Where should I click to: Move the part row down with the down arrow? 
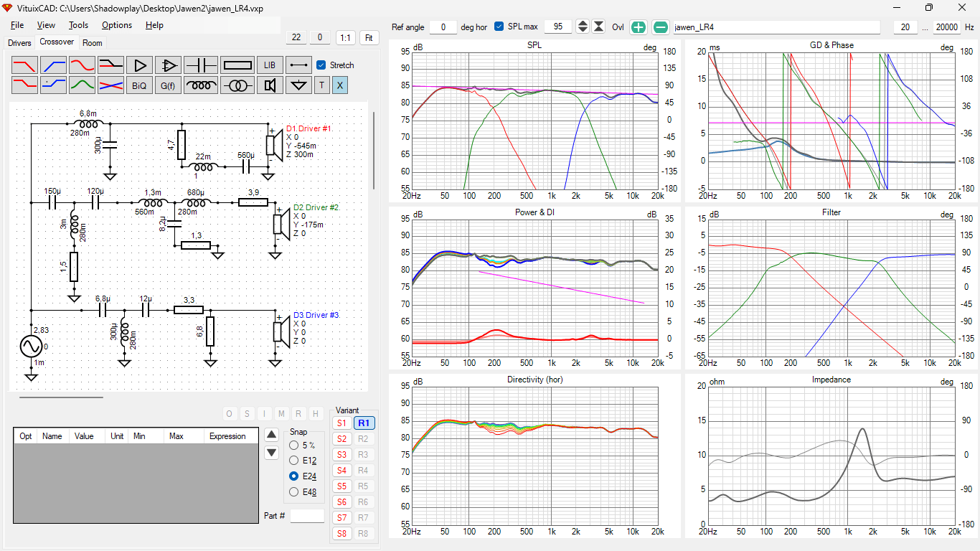pyautogui.click(x=271, y=453)
